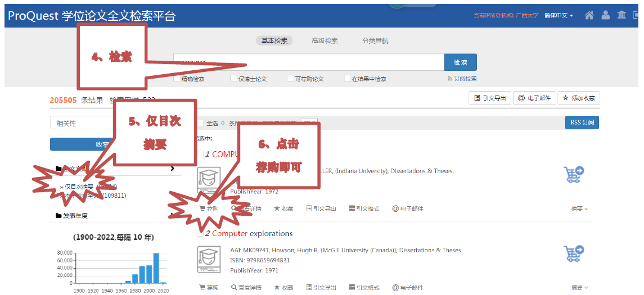Add result 1 to cart via cart icon
The width and height of the screenshot is (644, 295).
pos(574,174)
